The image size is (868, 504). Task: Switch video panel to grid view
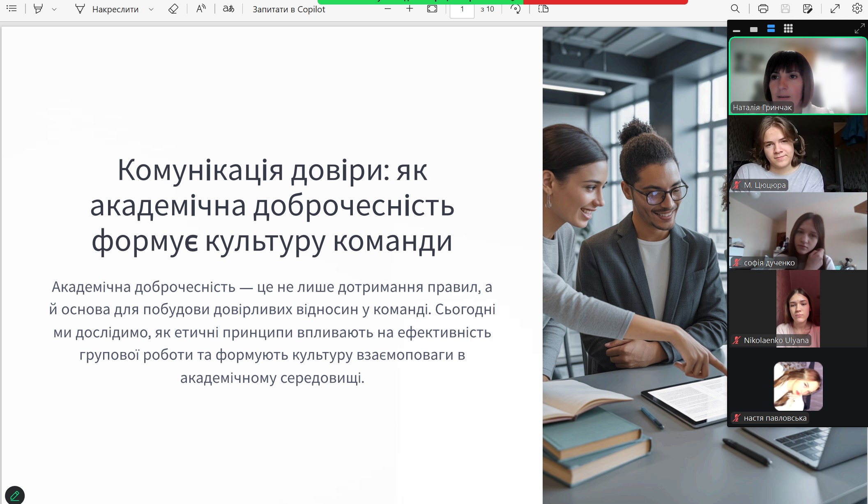click(x=788, y=29)
